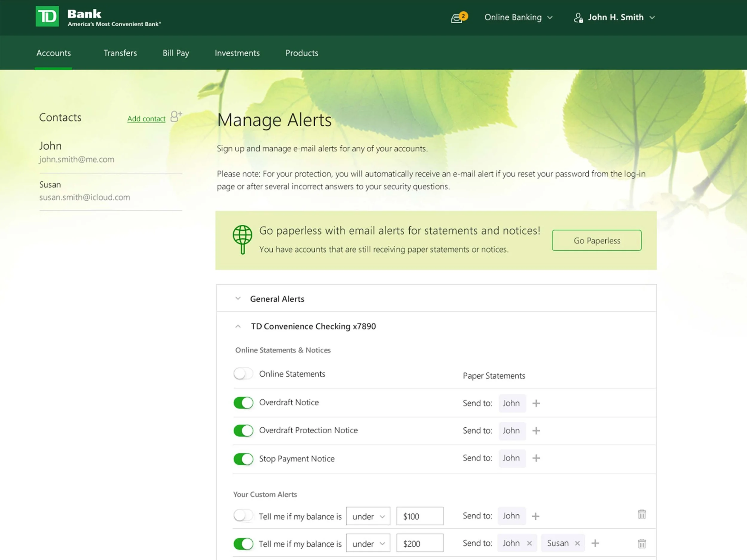Viewport: 747px width, 560px height.
Task: Open the under dropdown for $200 alert
Action: 368,543
